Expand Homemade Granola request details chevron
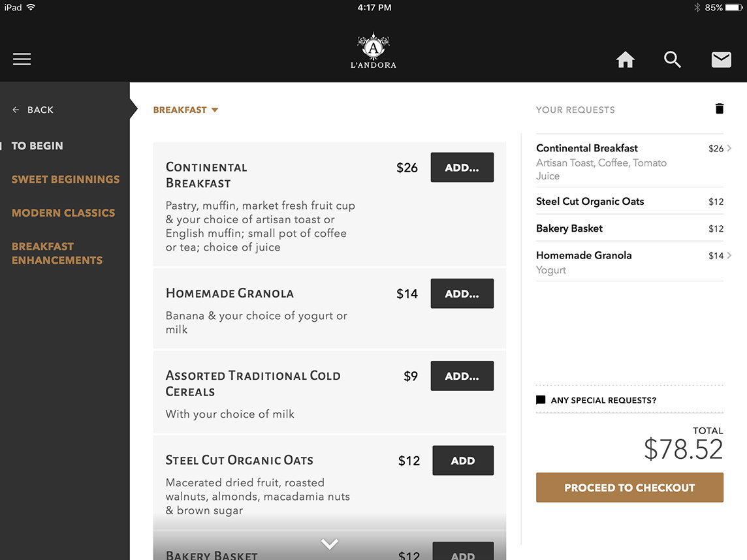This screenshot has width=747, height=560. [729, 255]
